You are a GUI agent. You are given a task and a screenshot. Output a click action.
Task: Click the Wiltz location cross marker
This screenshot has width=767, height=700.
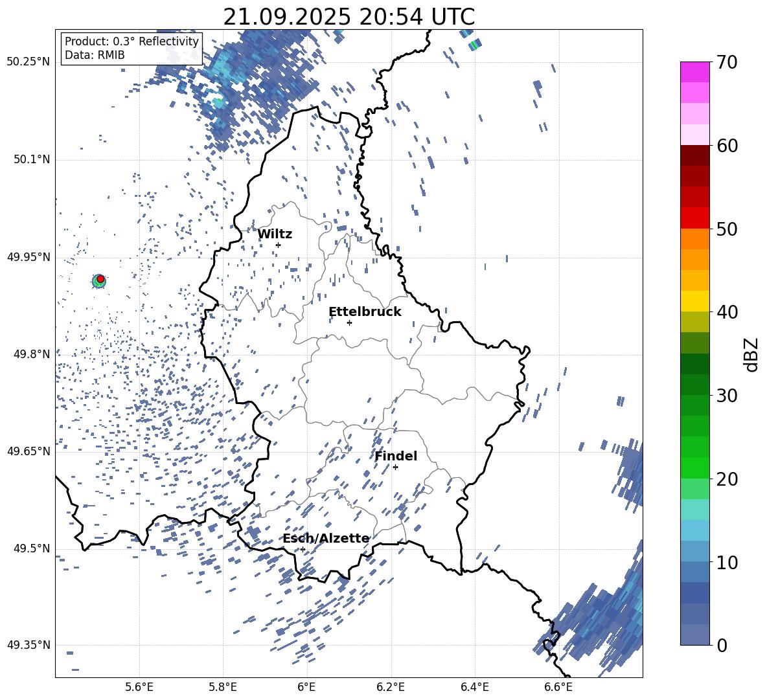tap(279, 245)
